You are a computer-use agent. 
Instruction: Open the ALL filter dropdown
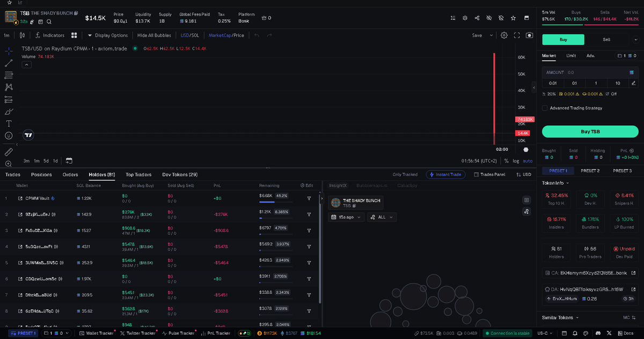[x=382, y=217]
